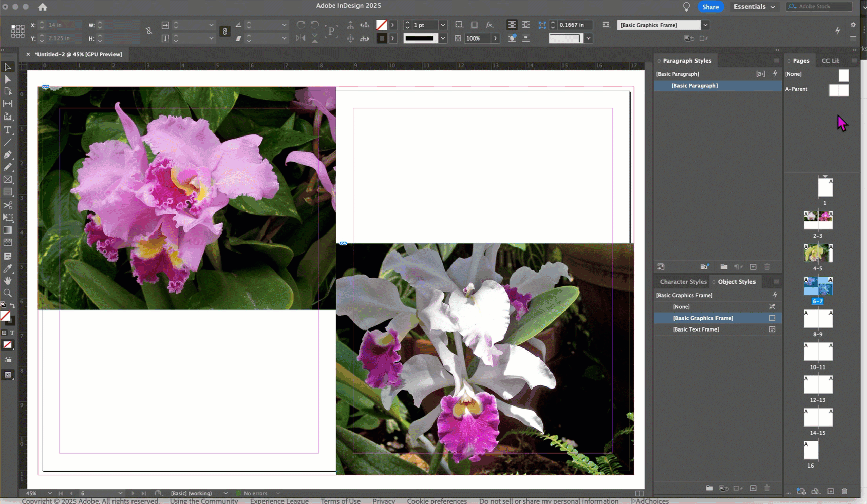Click the Direct Selection tool
The image size is (867, 504).
pos(8,80)
